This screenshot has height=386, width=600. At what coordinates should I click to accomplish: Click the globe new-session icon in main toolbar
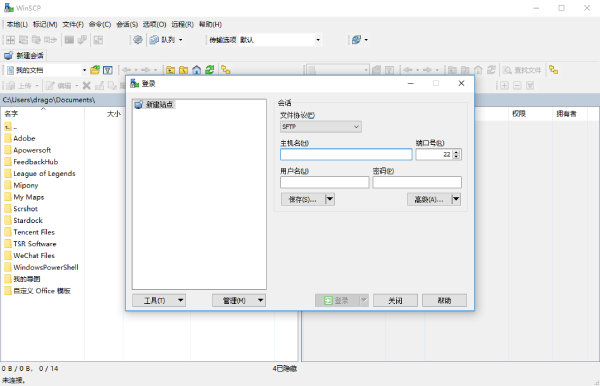tap(356, 40)
